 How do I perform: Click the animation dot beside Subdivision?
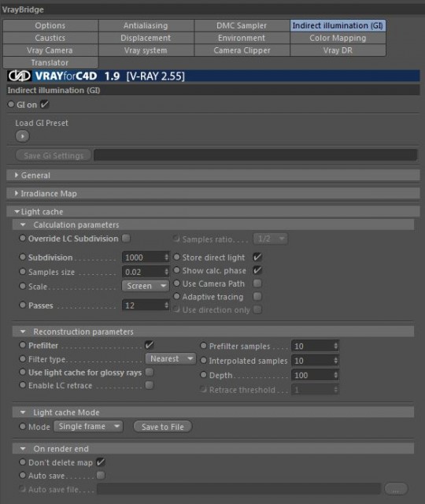(x=22, y=257)
